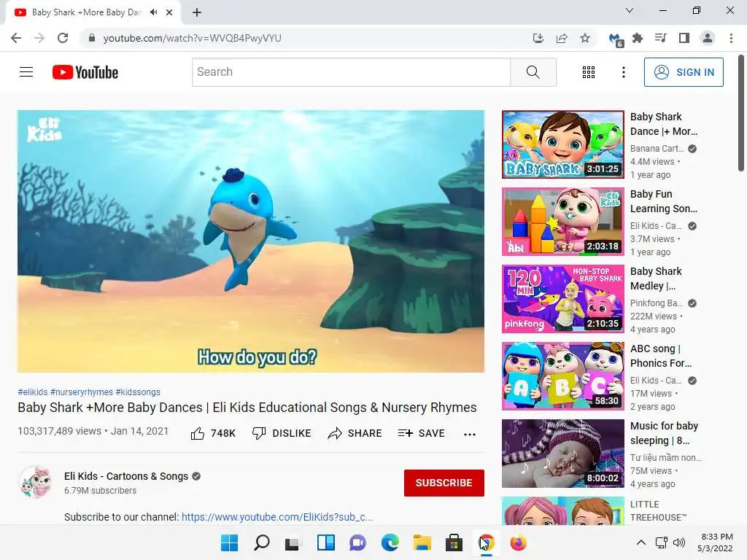Open the YouTube apps grid
The width and height of the screenshot is (747, 560).
[589, 72]
